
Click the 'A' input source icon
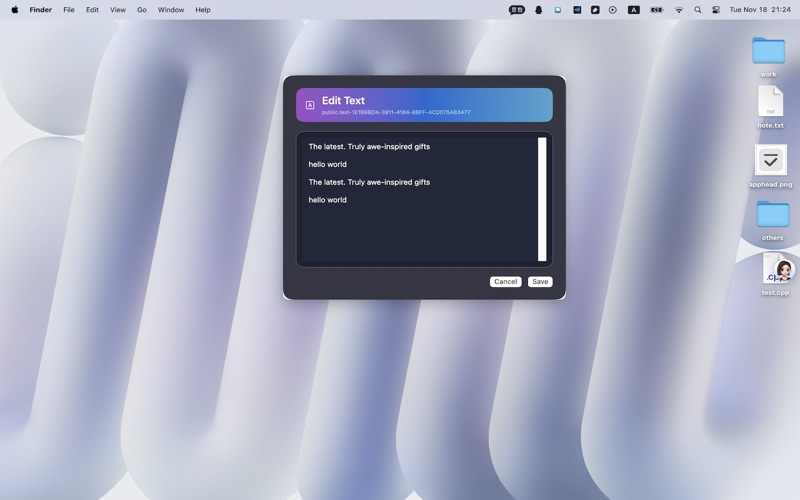634,10
